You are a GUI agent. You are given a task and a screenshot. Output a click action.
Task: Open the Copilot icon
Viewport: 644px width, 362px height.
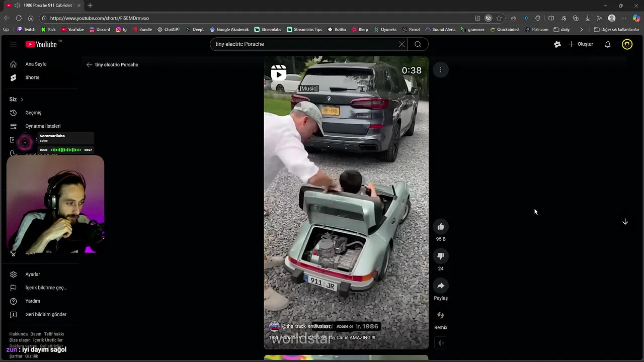(x=636, y=18)
